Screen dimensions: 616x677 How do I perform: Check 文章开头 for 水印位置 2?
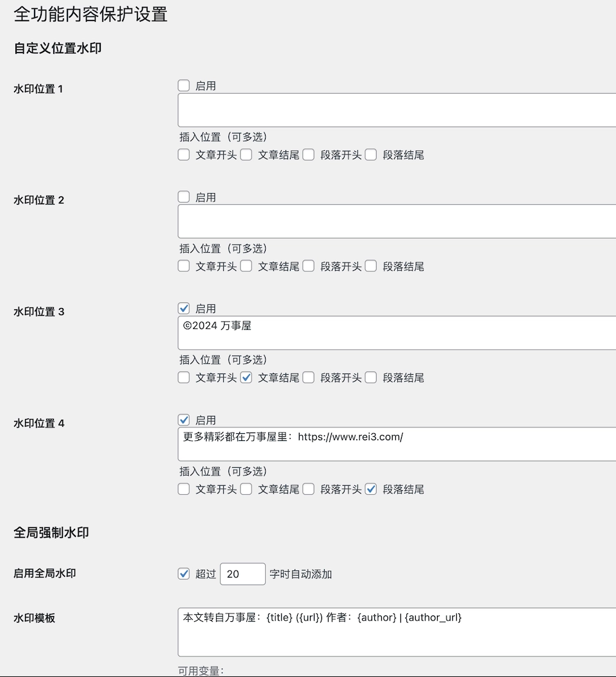coord(184,266)
